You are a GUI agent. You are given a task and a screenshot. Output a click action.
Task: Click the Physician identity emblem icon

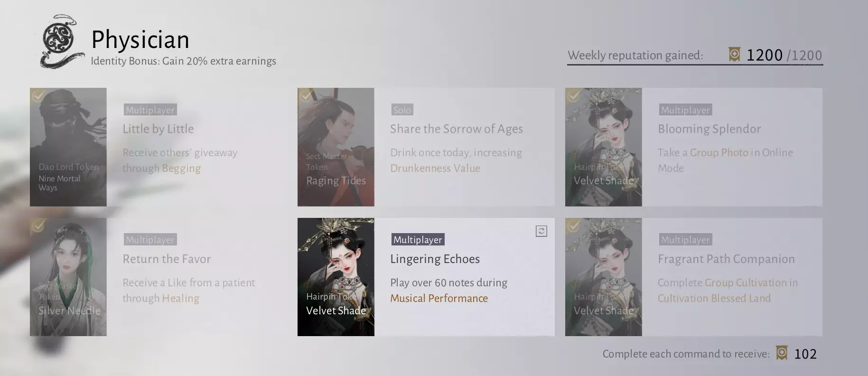click(x=60, y=42)
